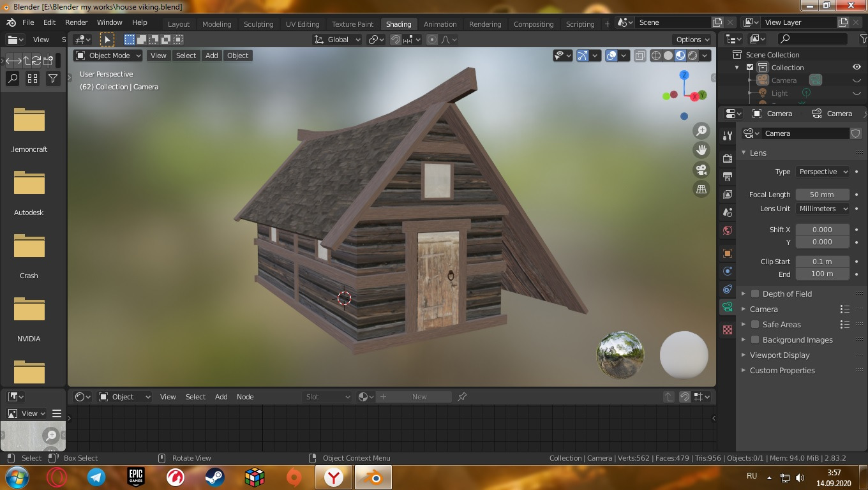Click the Focal Length 50 mm field
The image size is (868, 490).
tap(822, 195)
